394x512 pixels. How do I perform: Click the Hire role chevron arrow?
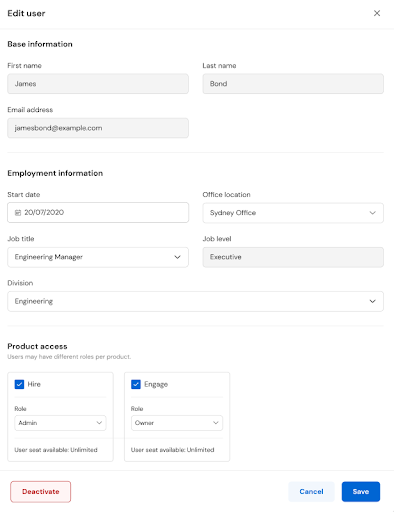[99, 423]
